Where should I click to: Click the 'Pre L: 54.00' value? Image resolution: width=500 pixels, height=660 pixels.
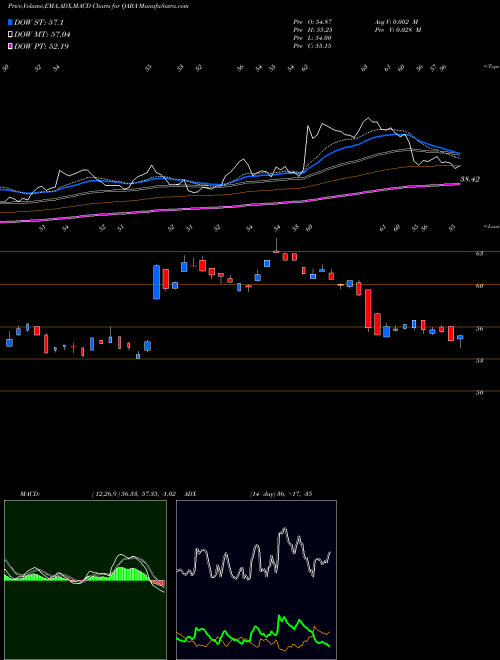(x=312, y=38)
